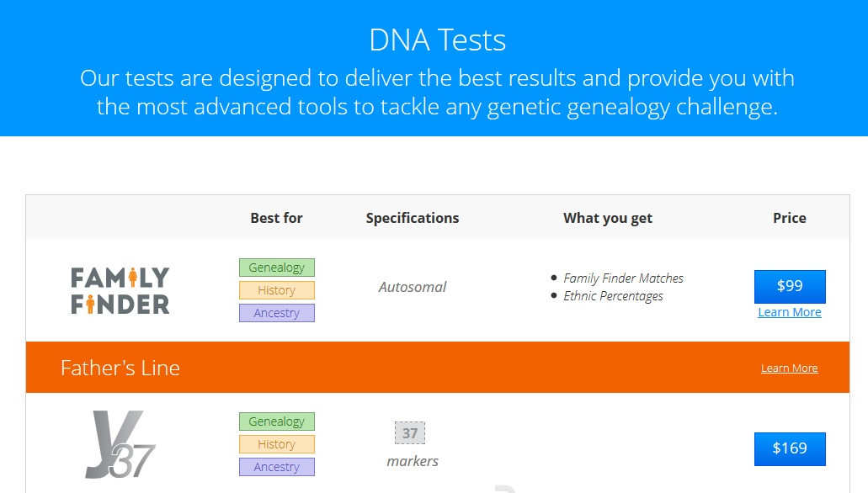868x493 pixels.
Task: Click Genealogy tag in the Y37 row
Action: point(277,421)
